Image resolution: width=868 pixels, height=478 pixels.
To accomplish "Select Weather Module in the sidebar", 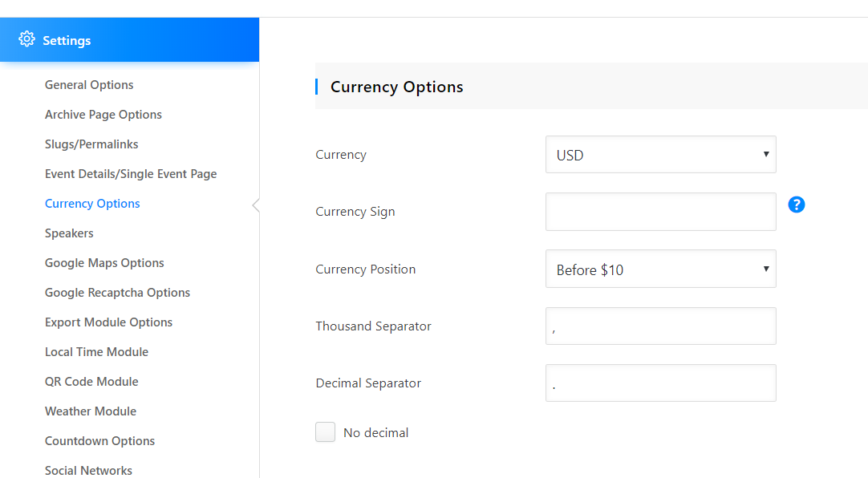I will [x=91, y=411].
